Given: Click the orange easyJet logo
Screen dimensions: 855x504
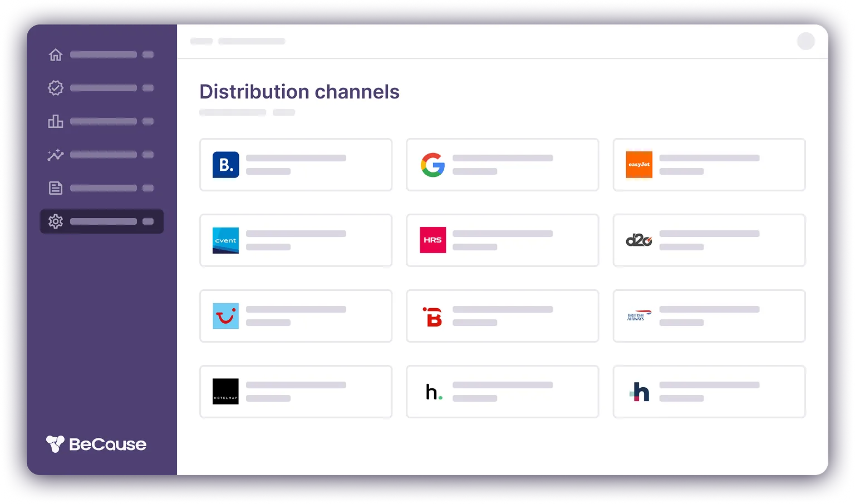Looking at the screenshot, I should coord(639,165).
